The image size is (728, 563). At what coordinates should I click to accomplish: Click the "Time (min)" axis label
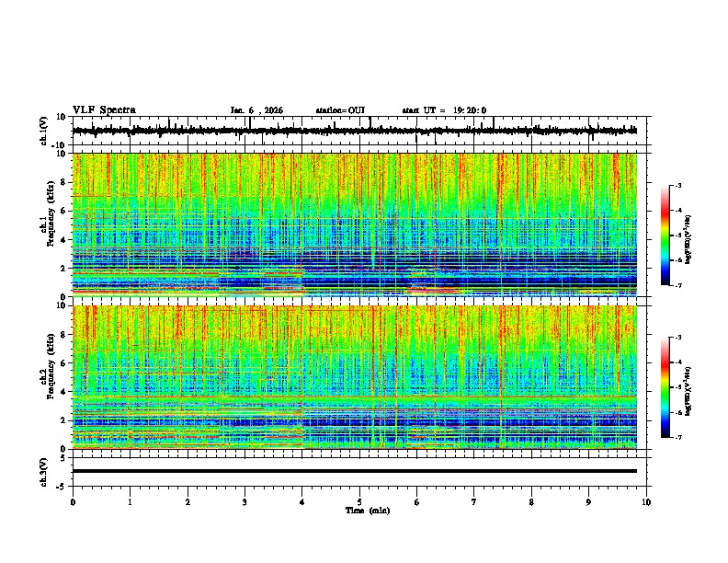[x=368, y=511]
